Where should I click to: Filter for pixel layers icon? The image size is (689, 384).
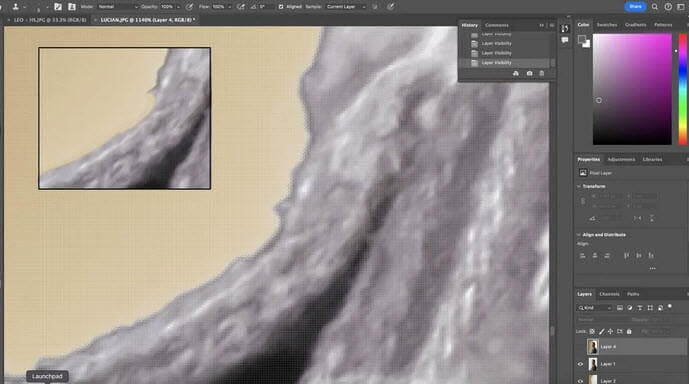coord(620,308)
